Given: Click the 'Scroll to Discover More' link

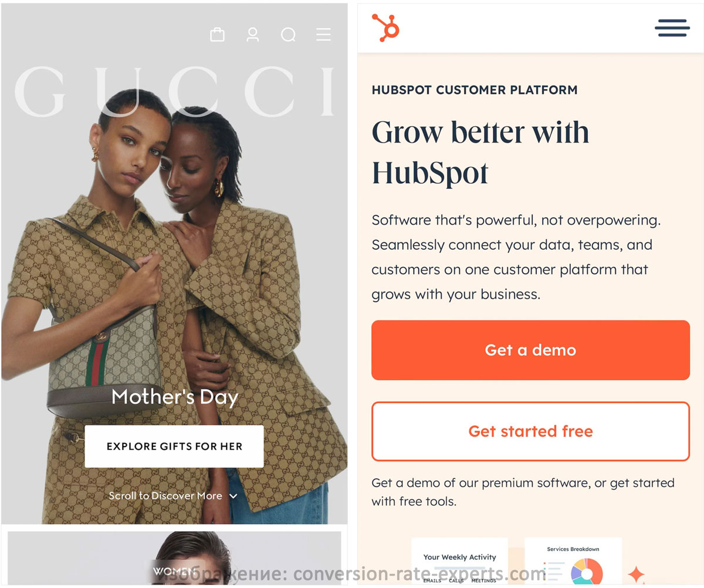Looking at the screenshot, I should tap(165, 496).
